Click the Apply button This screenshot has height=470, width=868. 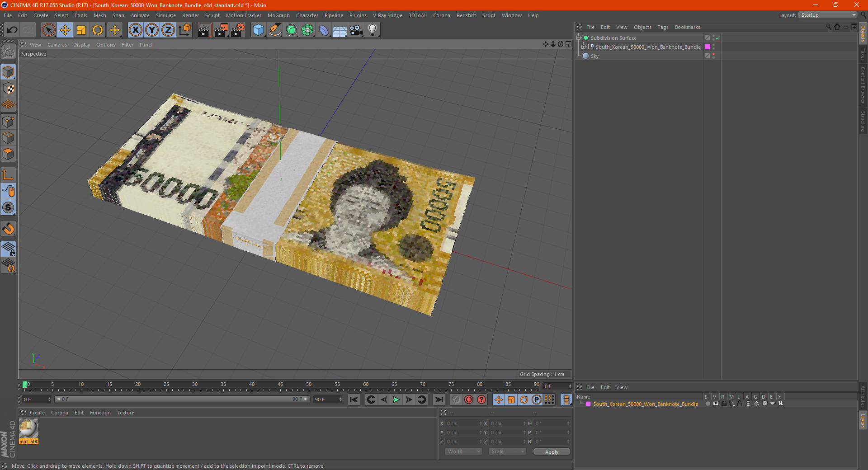coord(552,452)
